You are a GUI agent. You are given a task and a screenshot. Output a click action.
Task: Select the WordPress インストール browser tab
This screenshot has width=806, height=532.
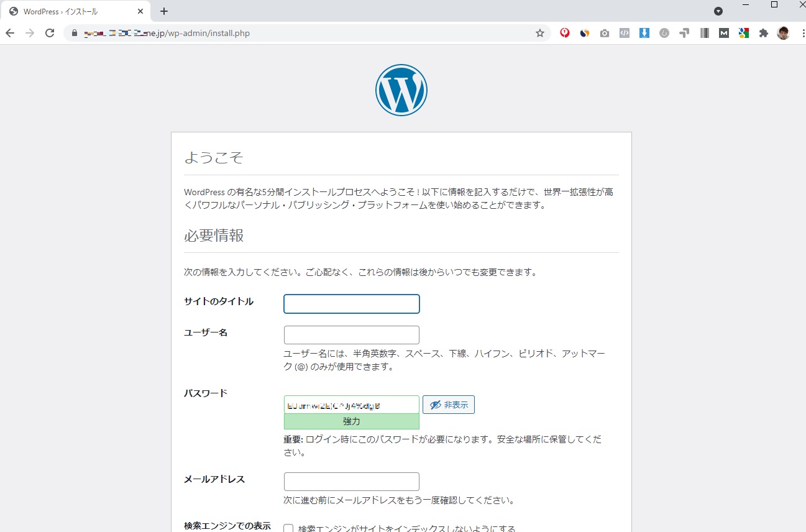(68, 11)
